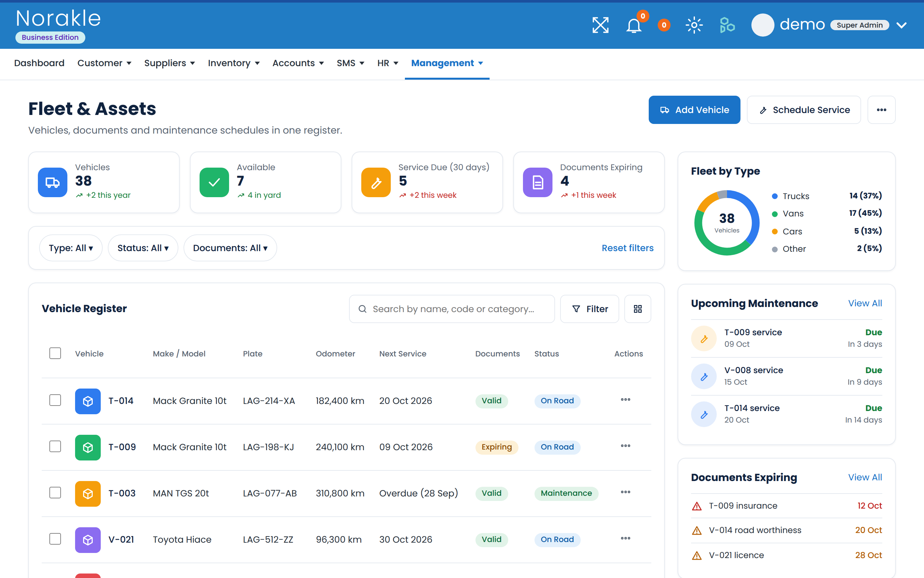Click the Filter button in Vehicle Register
Screen dimensions: 924x578
tap(589, 309)
